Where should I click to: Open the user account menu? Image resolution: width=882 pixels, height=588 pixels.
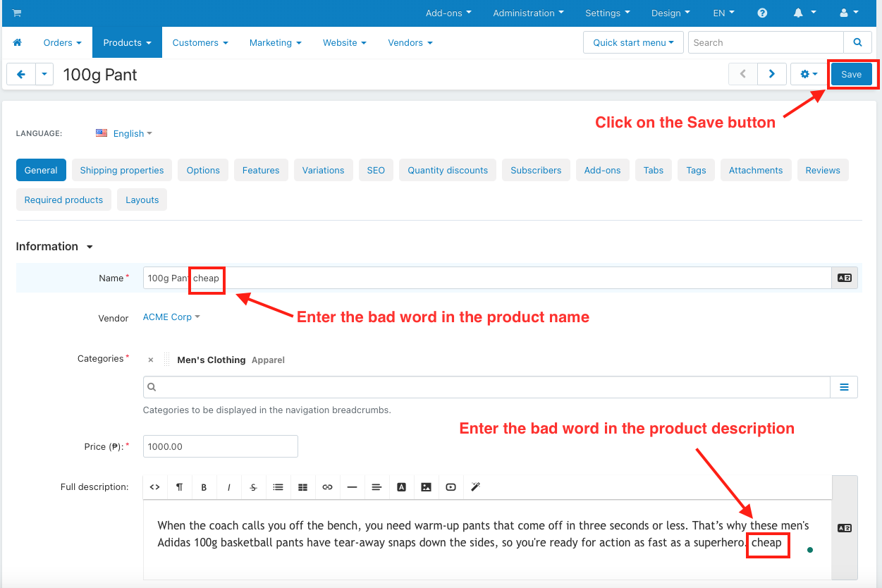(850, 13)
